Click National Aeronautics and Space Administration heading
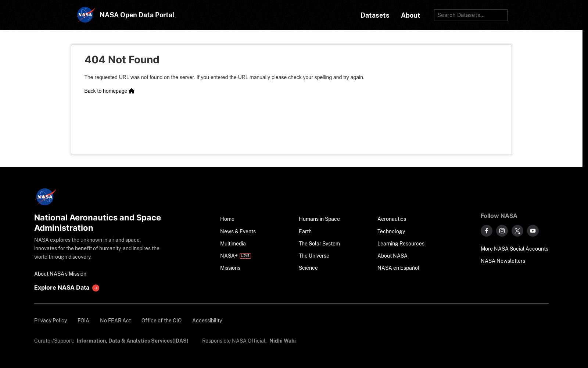The width and height of the screenshot is (588, 368). [98, 223]
